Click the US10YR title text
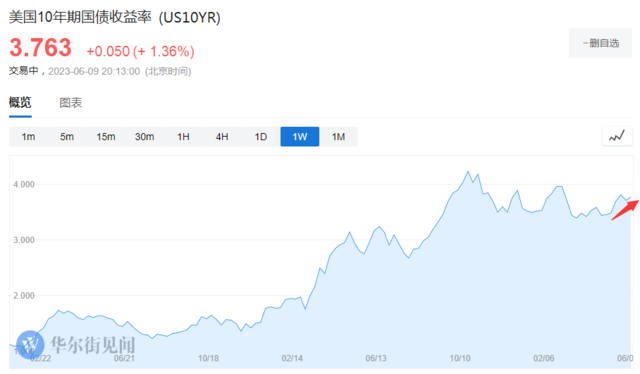640x374 pixels. point(189,18)
